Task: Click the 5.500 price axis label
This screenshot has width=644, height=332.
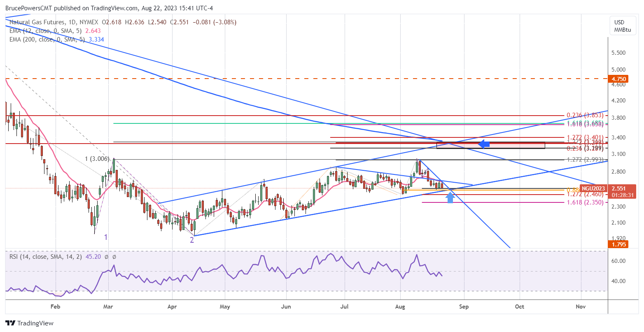Action: point(618,53)
